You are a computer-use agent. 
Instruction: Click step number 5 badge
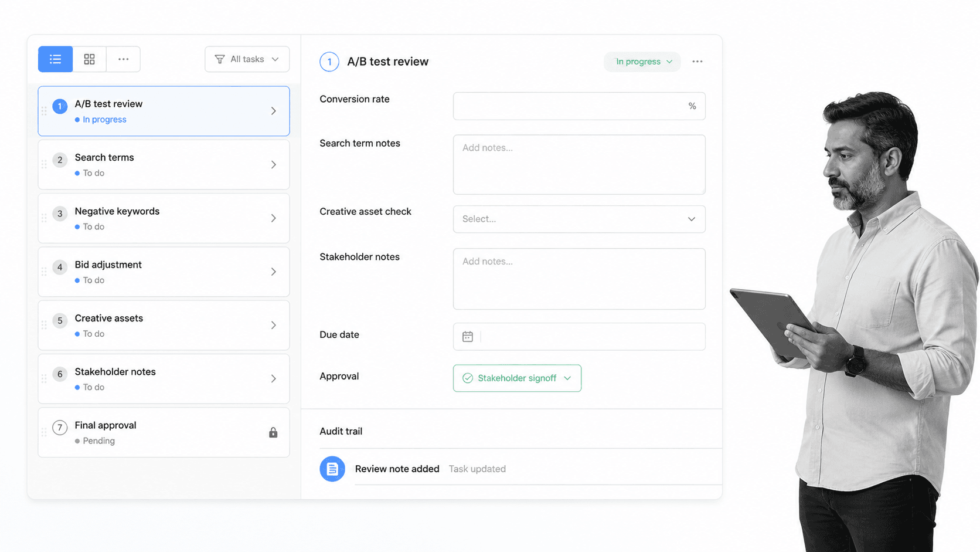[60, 320]
